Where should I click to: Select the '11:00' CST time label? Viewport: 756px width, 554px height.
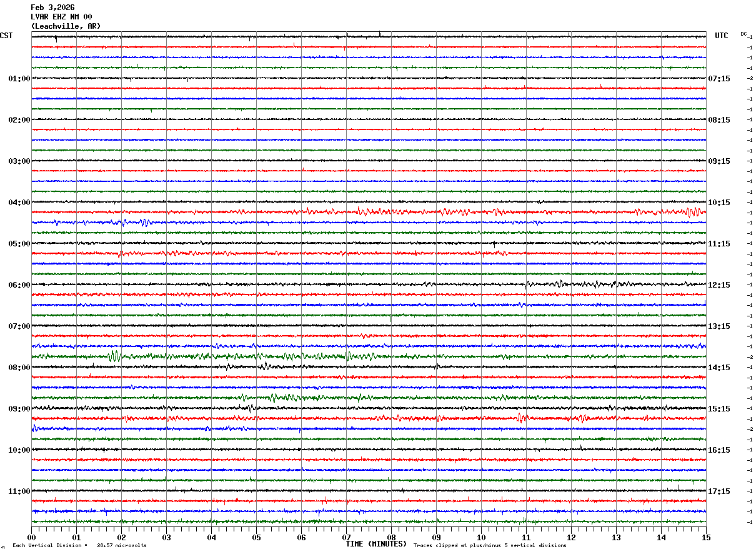(19, 491)
